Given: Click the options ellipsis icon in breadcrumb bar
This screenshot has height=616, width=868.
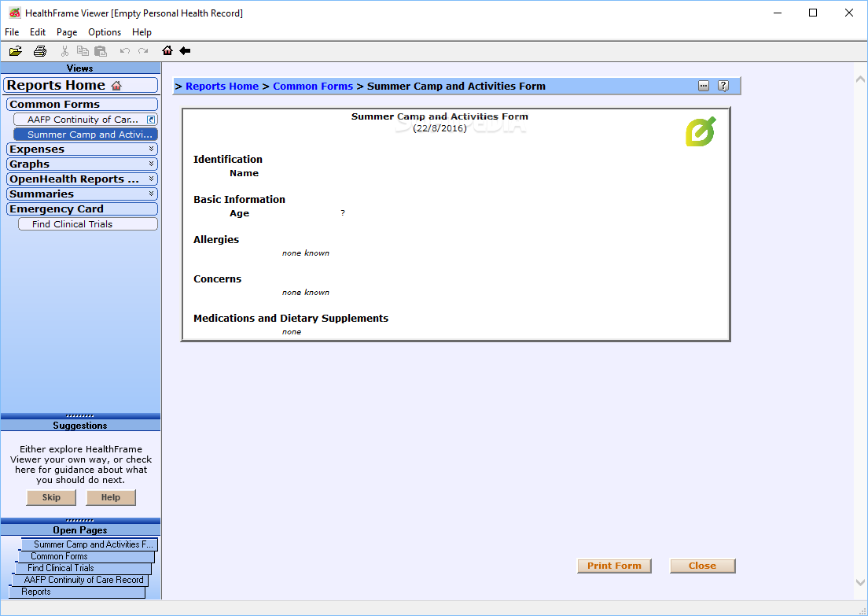Looking at the screenshot, I should (x=704, y=86).
